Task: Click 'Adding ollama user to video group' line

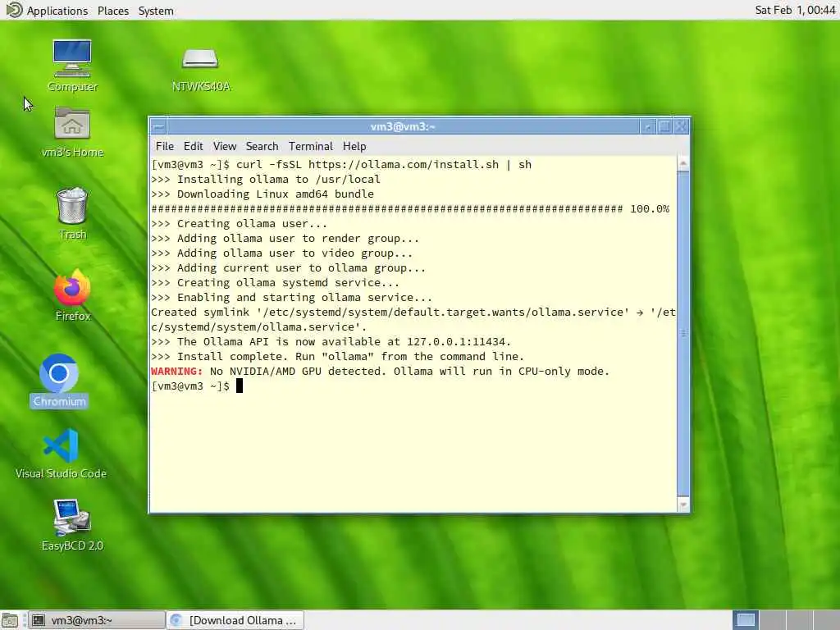Action: [282, 253]
